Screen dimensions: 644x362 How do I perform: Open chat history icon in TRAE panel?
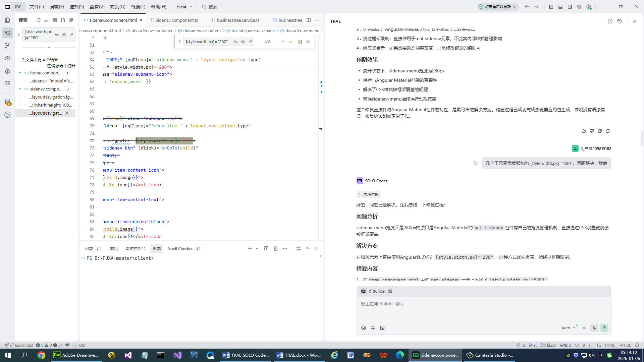point(620,21)
